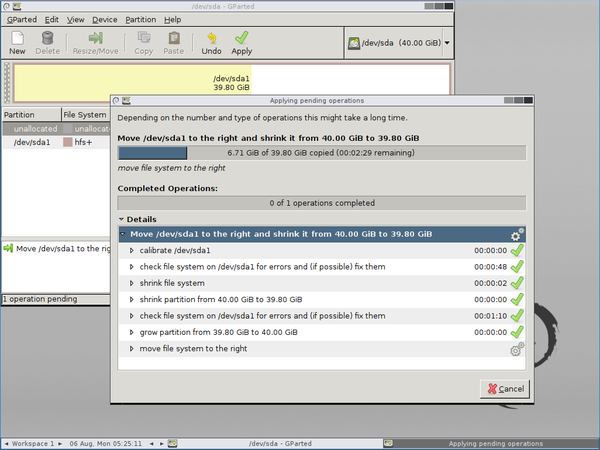Open the Help menu

173,20
